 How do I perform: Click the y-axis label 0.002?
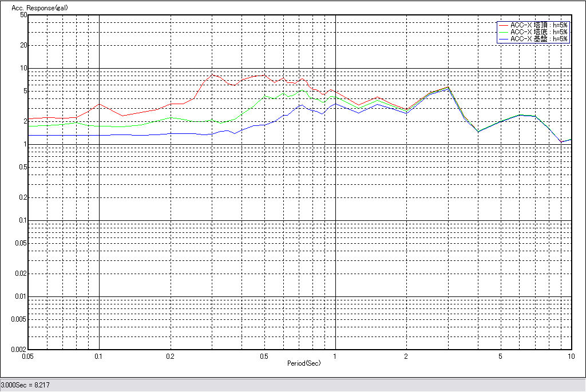tap(19, 349)
